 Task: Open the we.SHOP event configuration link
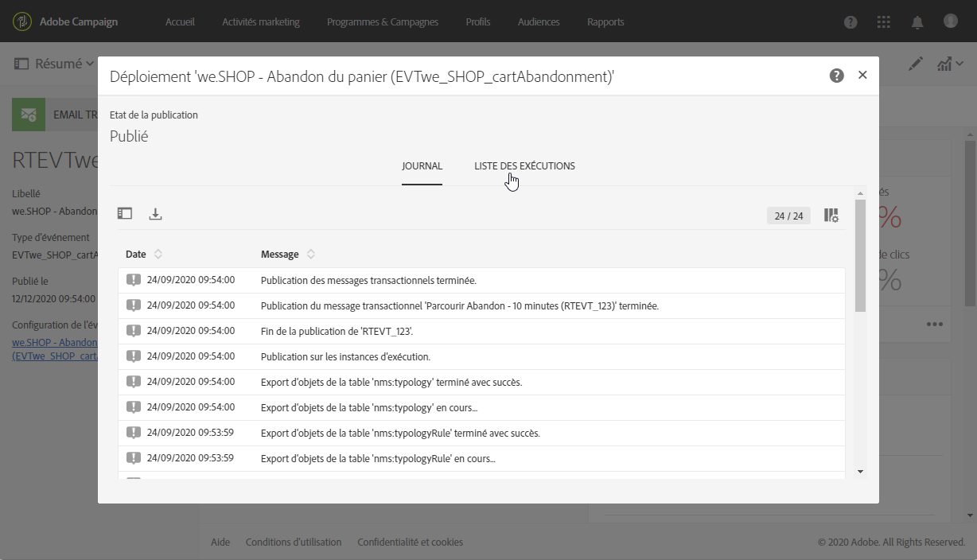54,349
